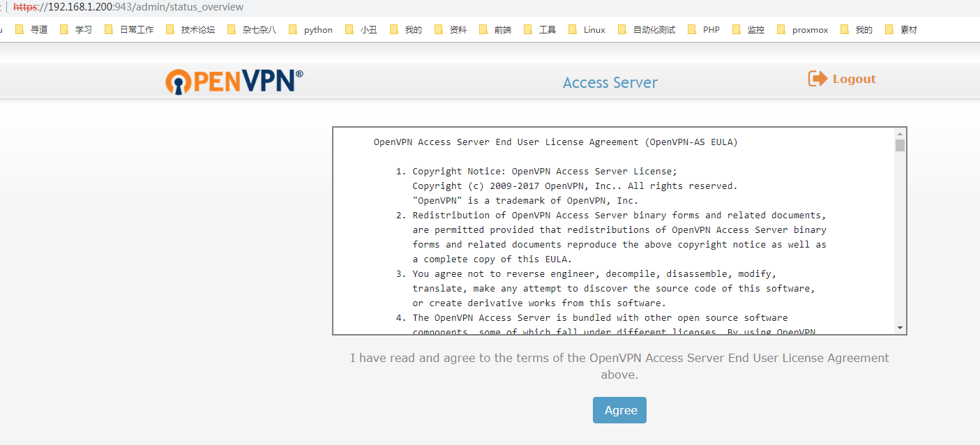The width and height of the screenshot is (980, 445).
Task: Click the EULA scrollbar down arrow
Action: point(900,328)
